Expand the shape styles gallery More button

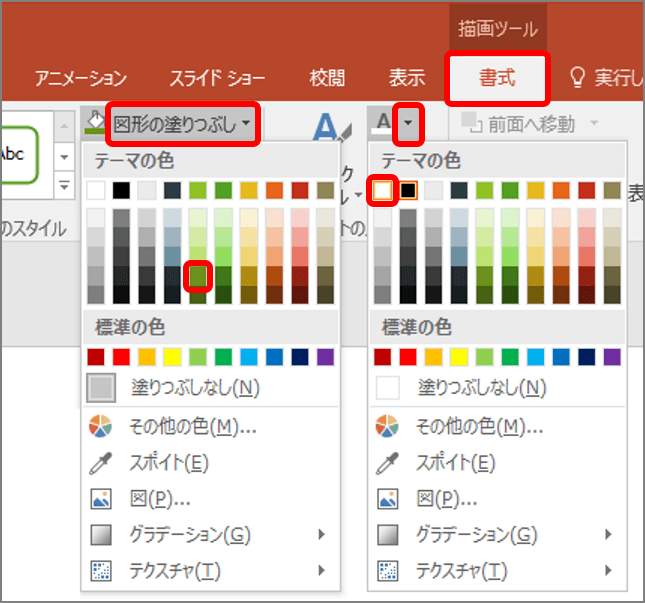pyautogui.click(x=64, y=186)
